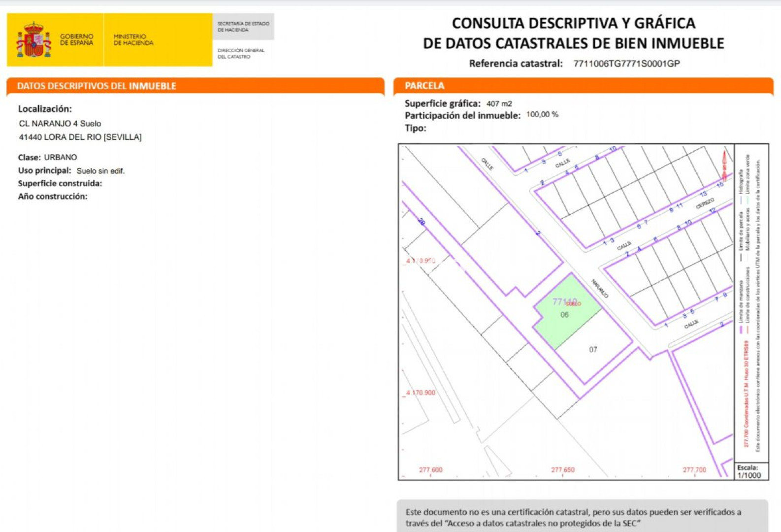781x532 pixels.
Task: Click the red north arrow on map
Action: tap(724, 166)
